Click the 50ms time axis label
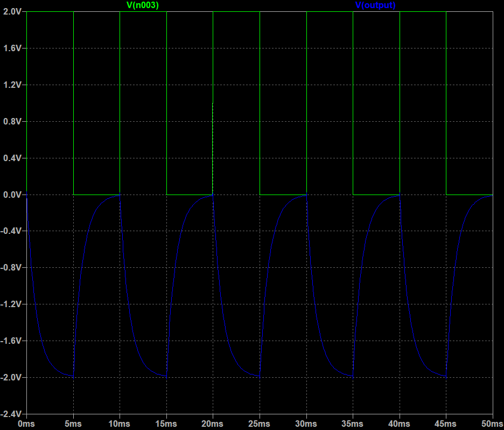This screenshot has width=504, height=430. tap(492, 424)
